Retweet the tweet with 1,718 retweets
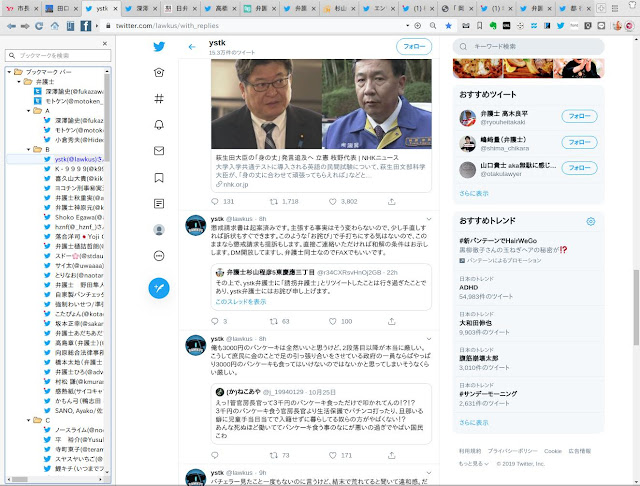The image size is (640, 486). pos(274,201)
